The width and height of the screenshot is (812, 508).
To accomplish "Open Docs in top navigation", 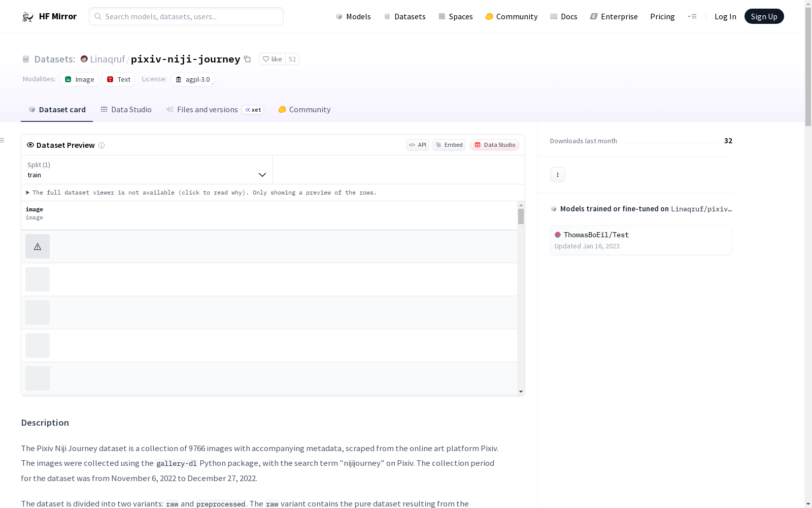I will [x=564, y=16].
